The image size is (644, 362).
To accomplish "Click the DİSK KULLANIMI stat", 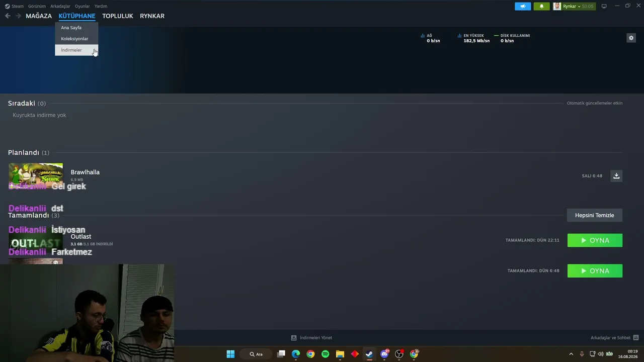I will click(512, 38).
